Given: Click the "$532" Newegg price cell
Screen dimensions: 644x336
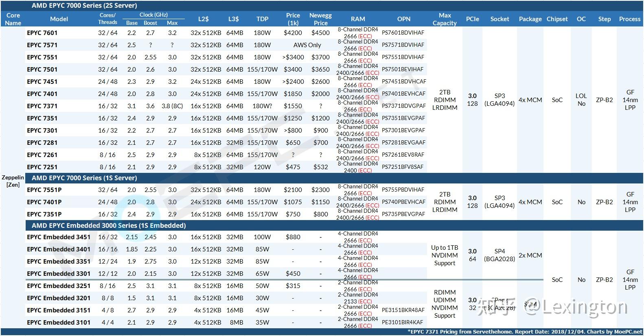Looking at the screenshot, I should [321, 167].
